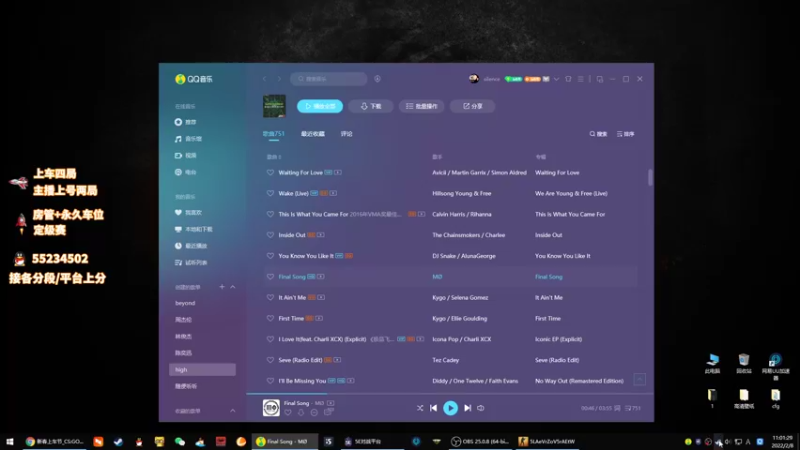
Task: Download the current song from player bar
Action: (301, 412)
